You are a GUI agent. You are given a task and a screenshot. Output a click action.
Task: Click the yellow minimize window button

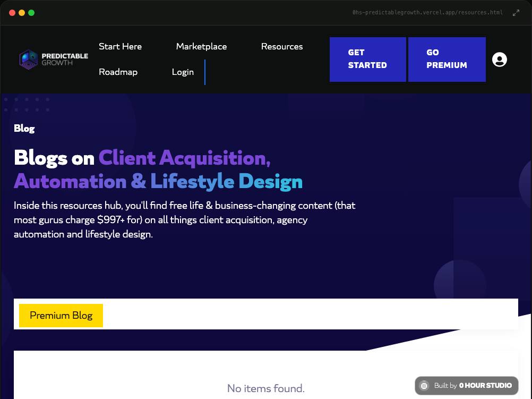(22, 13)
